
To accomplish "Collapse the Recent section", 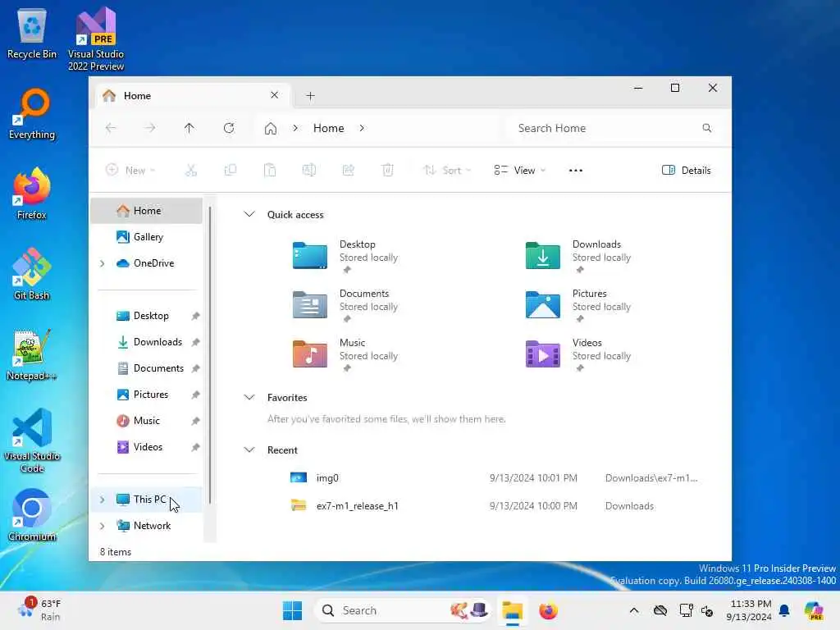I will click(x=249, y=450).
